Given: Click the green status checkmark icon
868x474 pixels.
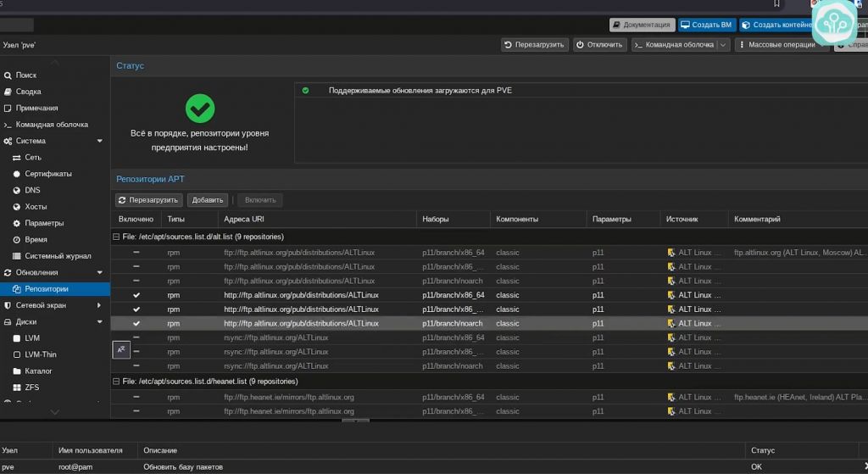Looking at the screenshot, I should click(200, 109).
